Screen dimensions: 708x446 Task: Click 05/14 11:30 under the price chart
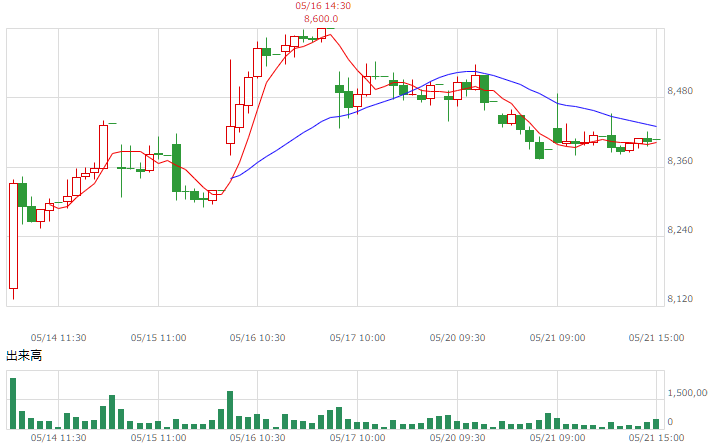click(x=58, y=338)
